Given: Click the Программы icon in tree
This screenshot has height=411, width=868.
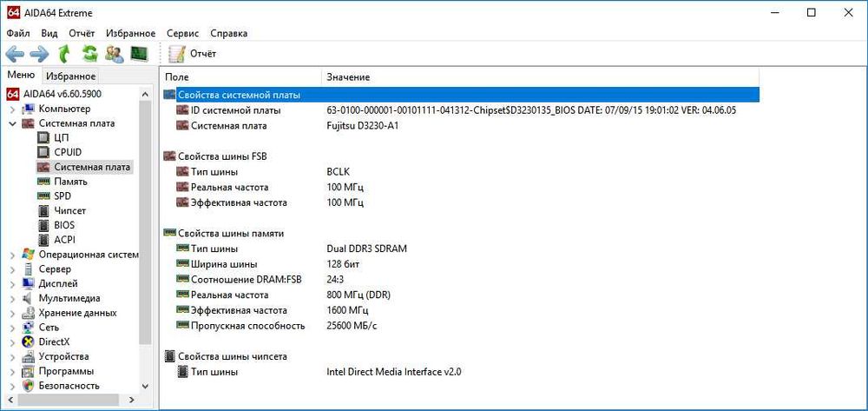Looking at the screenshot, I should (x=29, y=371).
